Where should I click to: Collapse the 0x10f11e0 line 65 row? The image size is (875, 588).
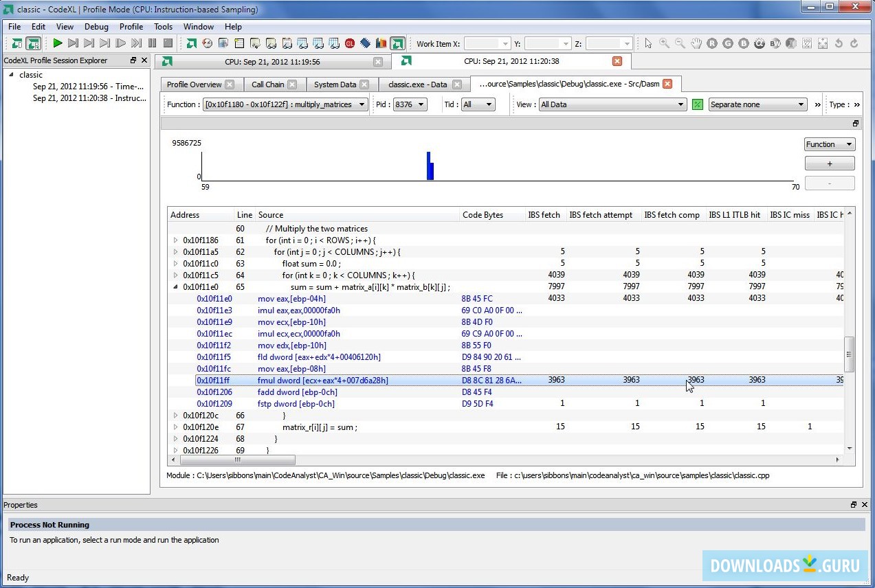(x=175, y=287)
